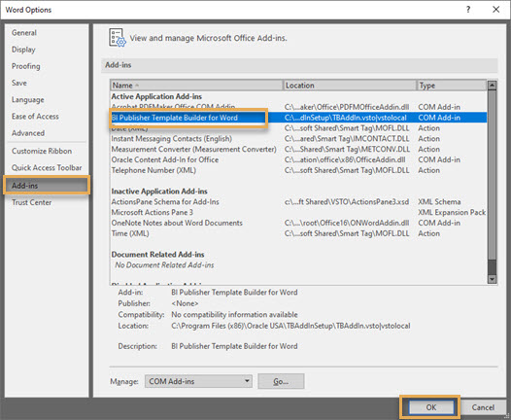The image size is (511, 420).
Task: Click the ActionsPane3.xsd location cell
Action: pos(347,202)
